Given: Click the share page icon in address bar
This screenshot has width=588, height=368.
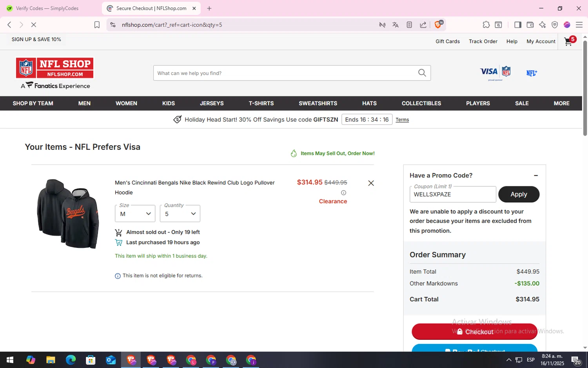Looking at the screenshot, I should [423, 25].
